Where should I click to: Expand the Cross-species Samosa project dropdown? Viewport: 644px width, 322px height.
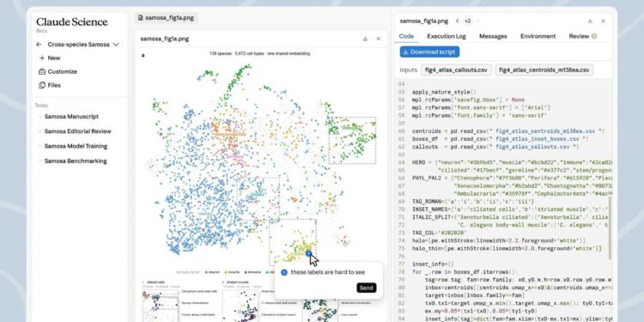pos(116,45)
